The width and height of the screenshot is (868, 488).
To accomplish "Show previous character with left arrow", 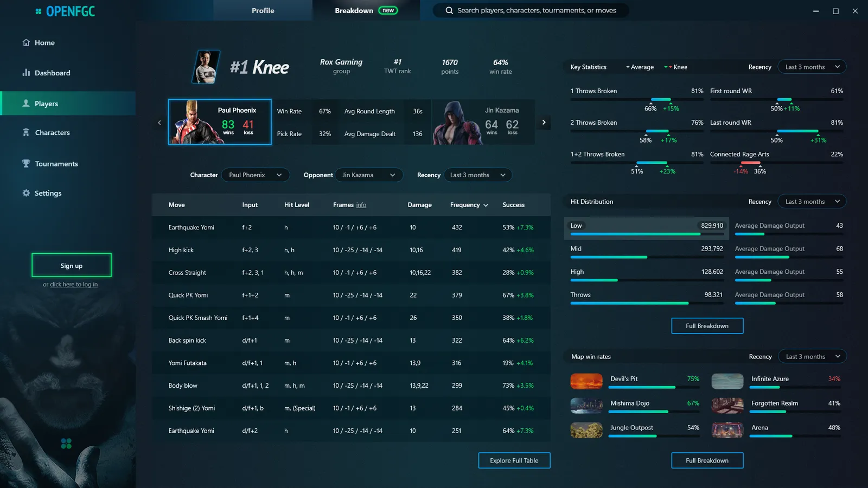I will pyautogui.click(x=159, y=123).
